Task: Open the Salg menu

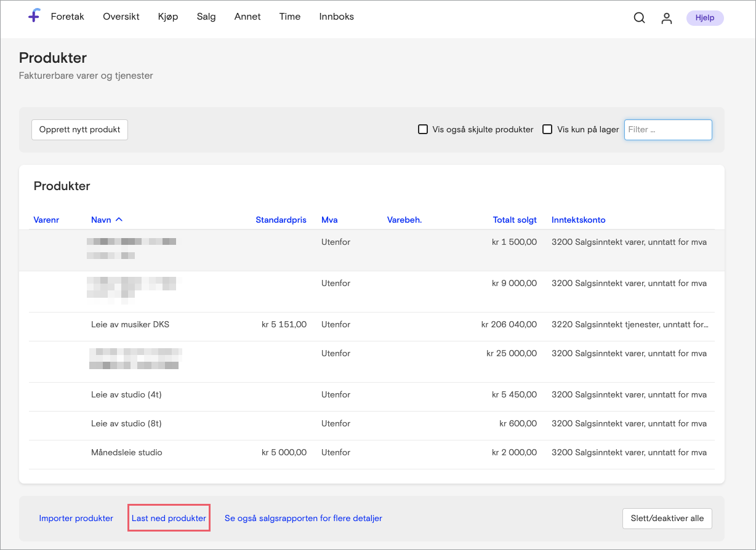Action: (x=206, y=17)
